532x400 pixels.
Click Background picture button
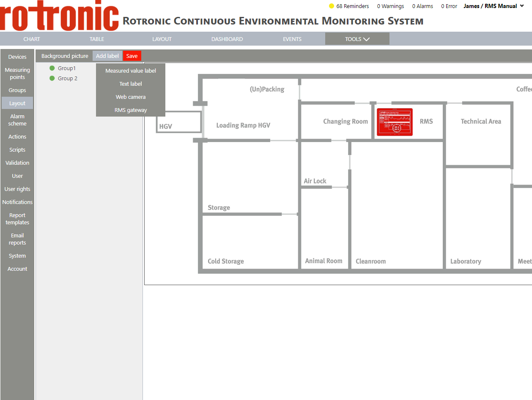[65, 56]
